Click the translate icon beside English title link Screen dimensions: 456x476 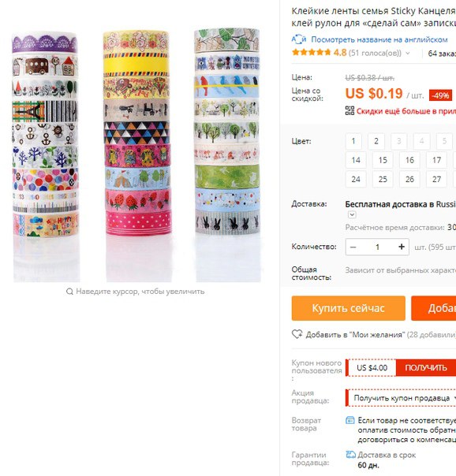299,39
